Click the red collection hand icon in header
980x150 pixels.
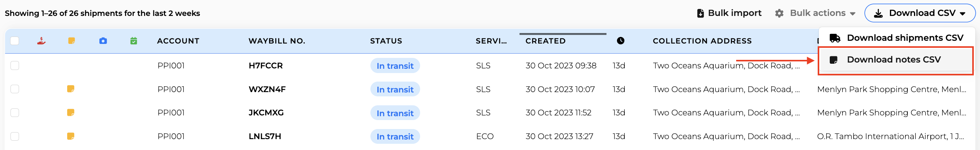[x=41, y=41]
